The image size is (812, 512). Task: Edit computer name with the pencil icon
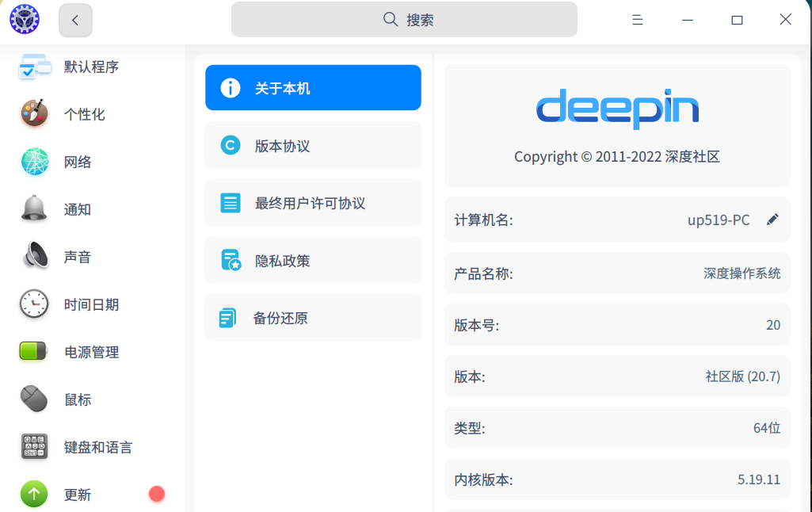coord(772,220)
